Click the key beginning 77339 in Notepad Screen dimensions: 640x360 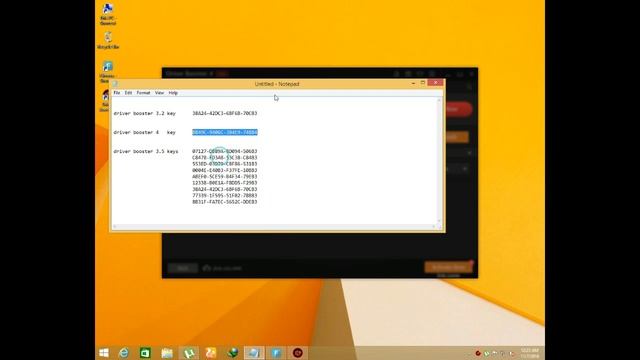point(225,196)
